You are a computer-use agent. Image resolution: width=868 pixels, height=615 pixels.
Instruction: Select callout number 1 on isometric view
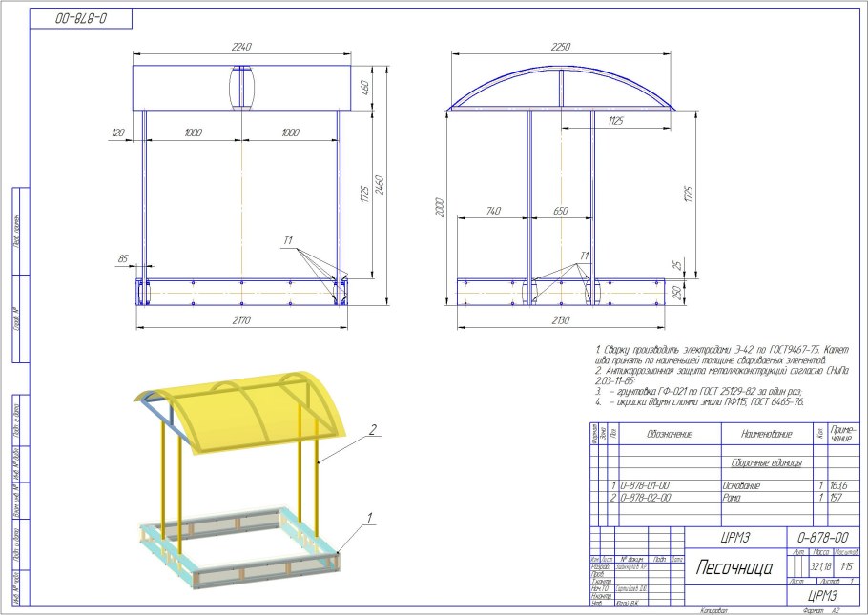[x=365, y=516]
